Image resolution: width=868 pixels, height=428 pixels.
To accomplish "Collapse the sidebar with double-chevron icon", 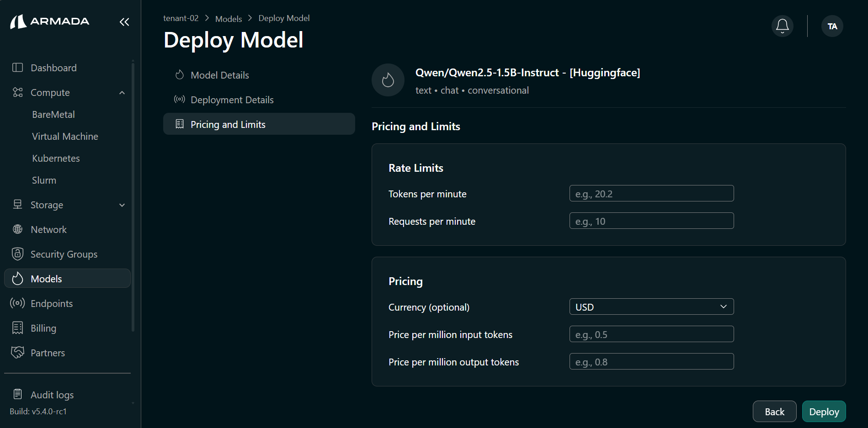I will tap(124, 22).
